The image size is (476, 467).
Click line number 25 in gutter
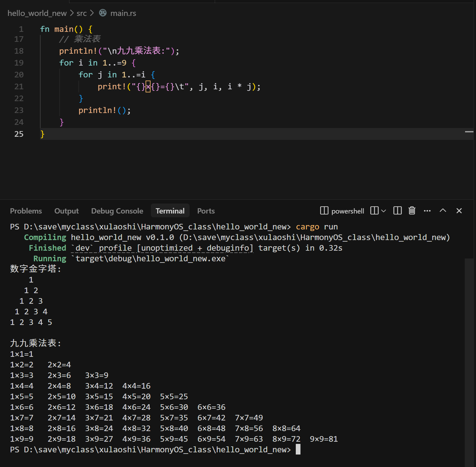(x=19, y=134)
